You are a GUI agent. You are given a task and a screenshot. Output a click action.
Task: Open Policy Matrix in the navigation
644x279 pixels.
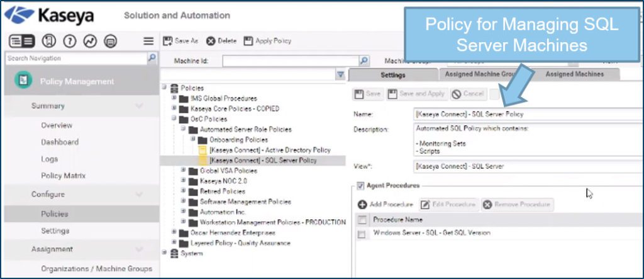click(x=64, y=176)
